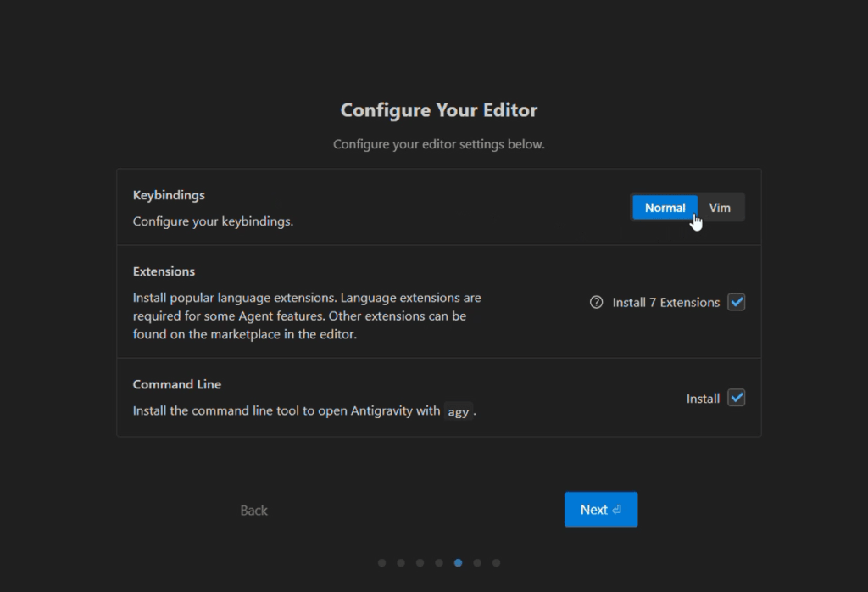This screenshot has height=592, width=868.
Task: Switch keybindings to Vim
Action: click(720, 208)
